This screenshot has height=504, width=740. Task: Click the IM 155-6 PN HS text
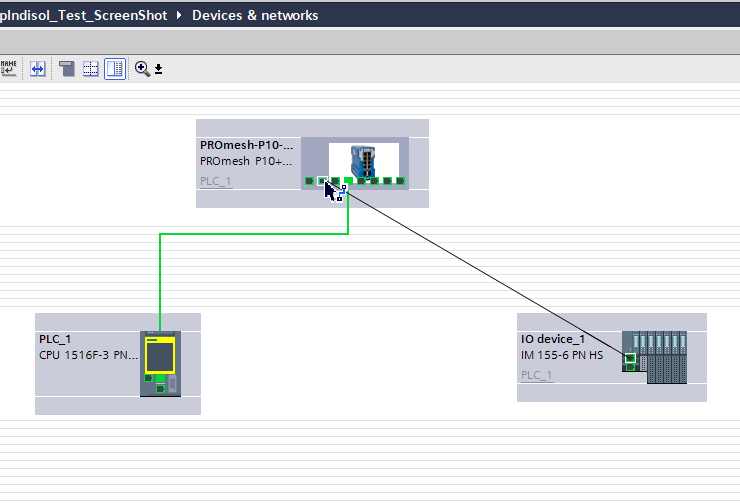562,355
